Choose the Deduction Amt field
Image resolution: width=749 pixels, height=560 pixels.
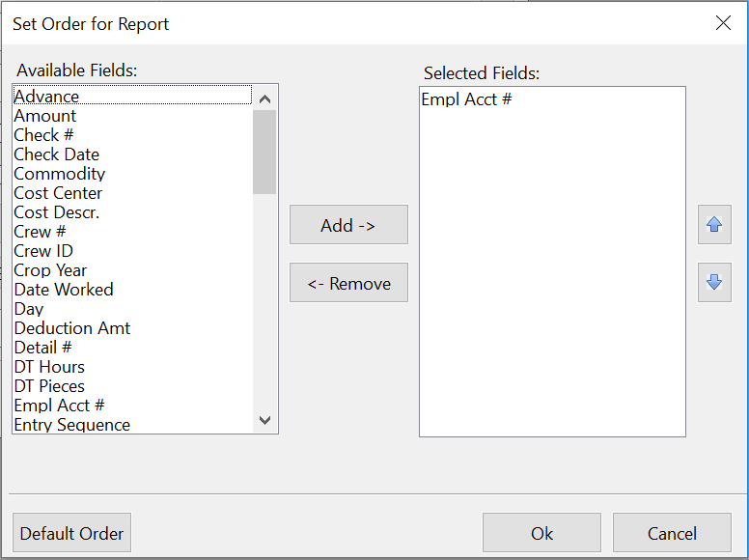tap(72, 328)
